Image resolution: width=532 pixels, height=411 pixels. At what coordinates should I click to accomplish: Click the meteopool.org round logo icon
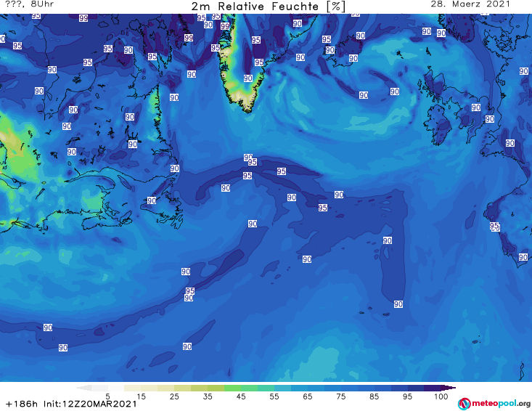[464, 404]
